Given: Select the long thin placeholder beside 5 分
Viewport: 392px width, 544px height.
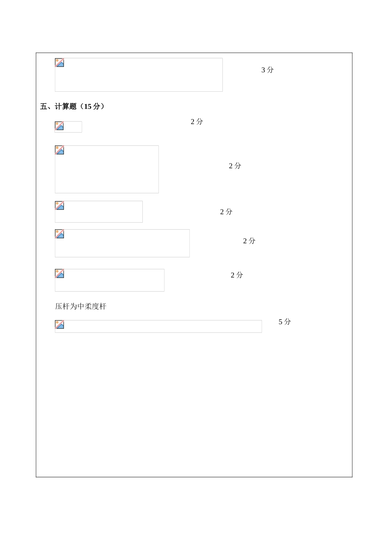Looking at the screenshot, I should (x=158, y=326).
